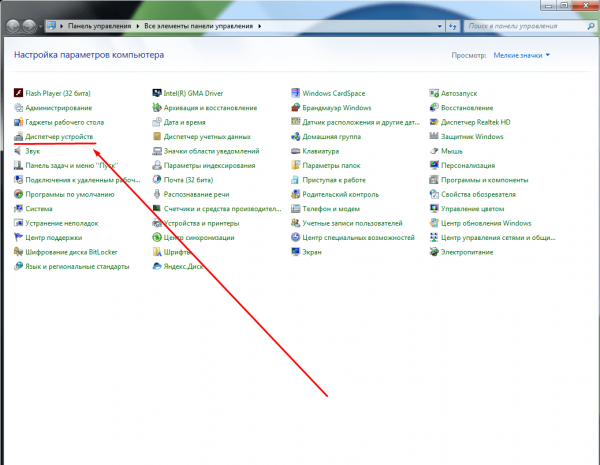Select Все элементы панели управления breadcrumb
Viewport: 600px width, 465px height.
pyautogui.click(x=199, y=26)
